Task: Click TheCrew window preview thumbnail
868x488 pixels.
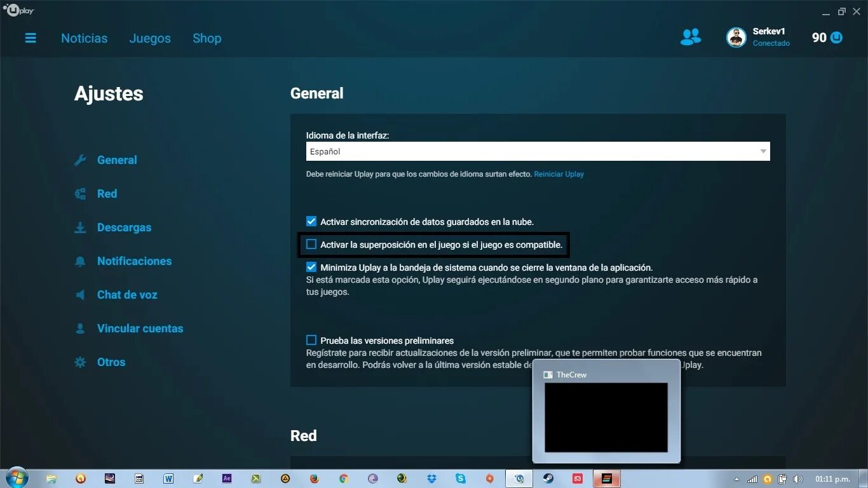Action: [x=606, y=417]
